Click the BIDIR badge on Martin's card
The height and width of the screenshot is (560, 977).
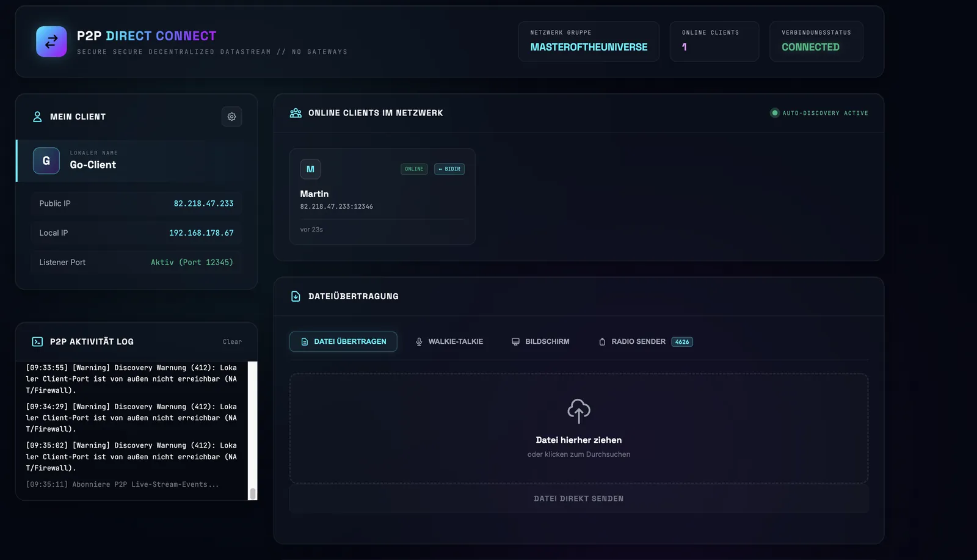[449, 169]
